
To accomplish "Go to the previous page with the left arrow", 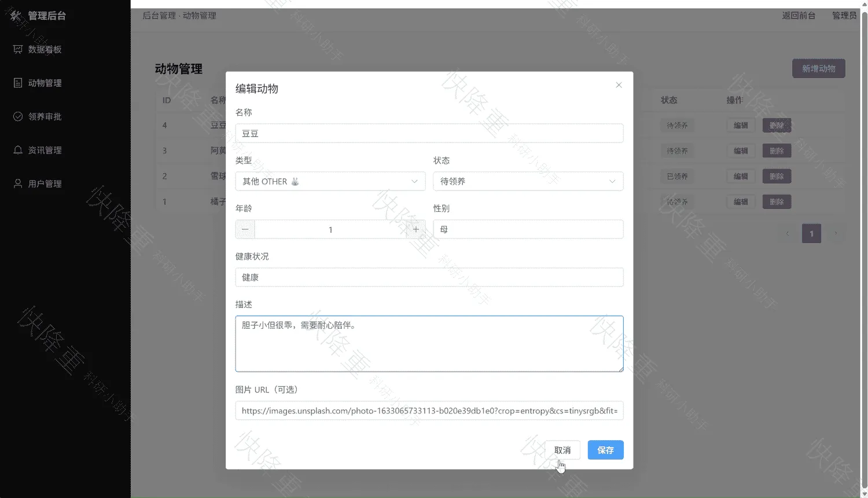I will [x=787, y=233].
